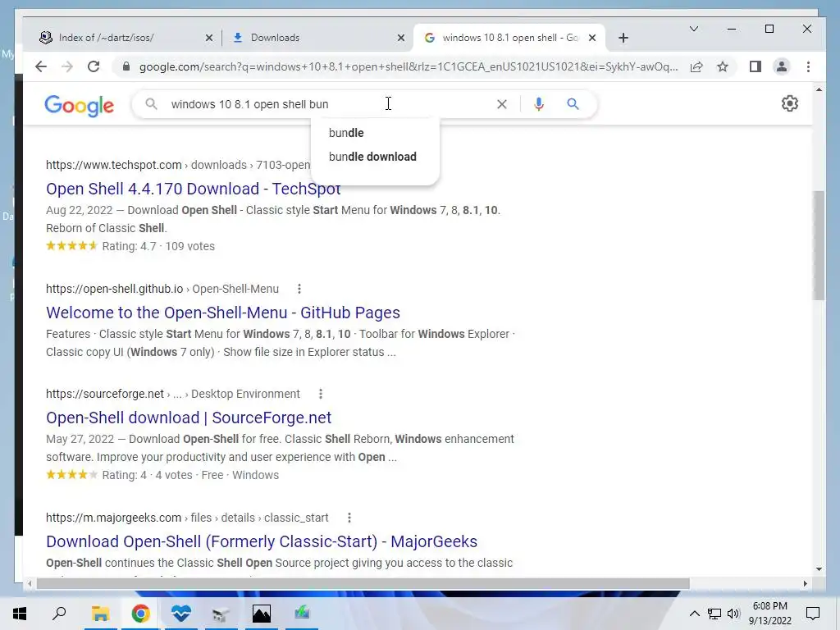This screenshot has width=840, height=630.
Task: Click the 'Rating: 4 · 4 votes · Free · Windows' text
Action: point(190,475)
